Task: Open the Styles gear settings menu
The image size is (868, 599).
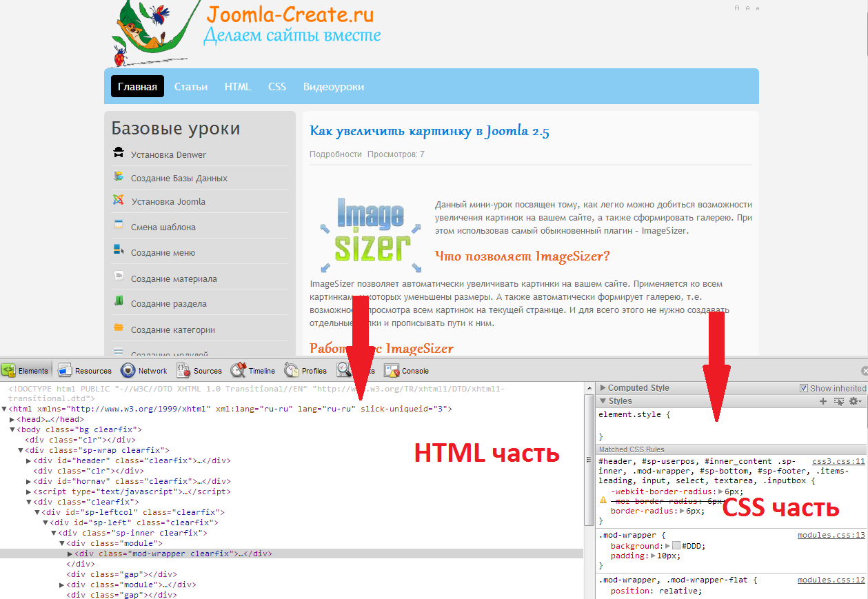Action: [x=855, y=401]
